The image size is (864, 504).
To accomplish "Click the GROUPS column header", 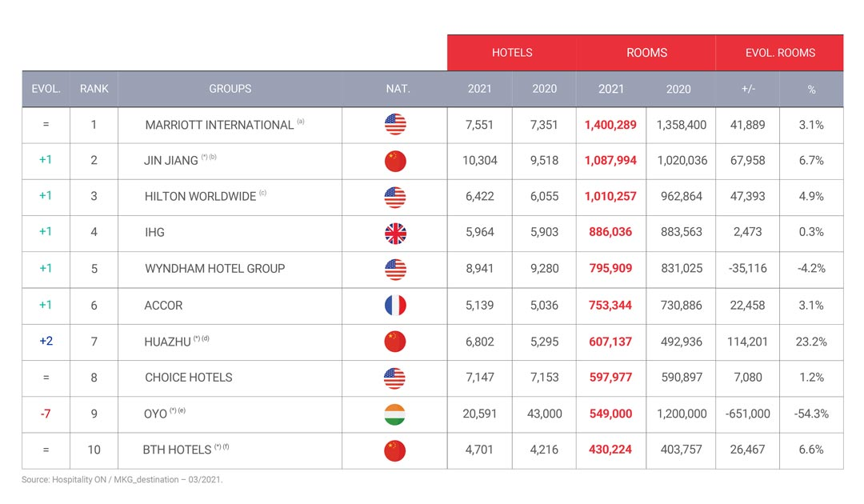I will (x=230, y=89).
